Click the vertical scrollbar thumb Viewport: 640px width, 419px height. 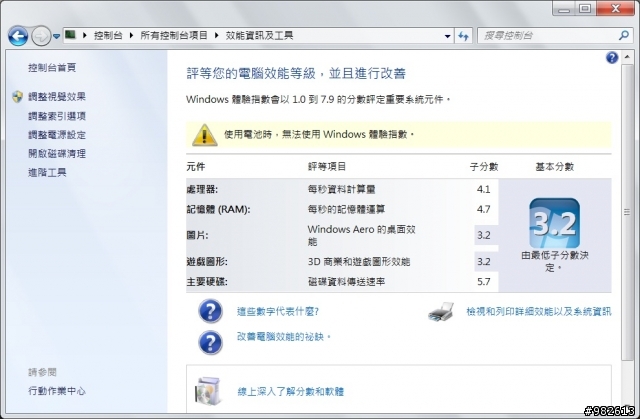(627, 212)
